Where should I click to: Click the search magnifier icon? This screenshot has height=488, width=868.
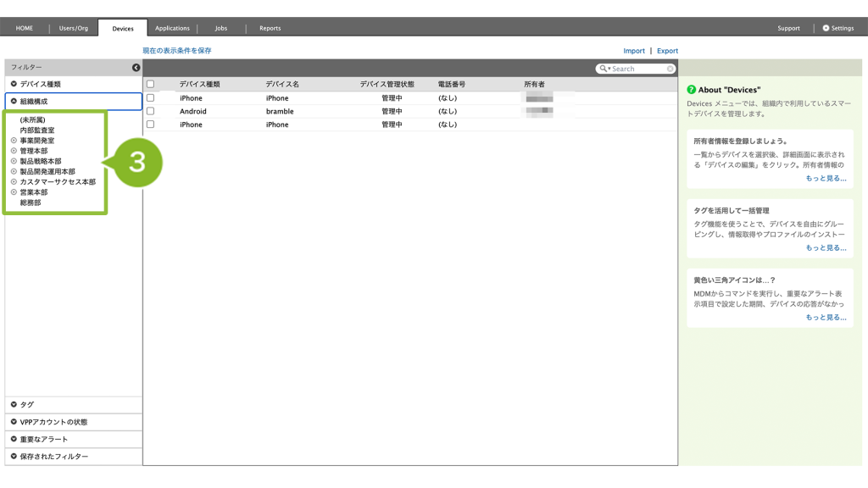pyautogui.click(x=603, y=69)
